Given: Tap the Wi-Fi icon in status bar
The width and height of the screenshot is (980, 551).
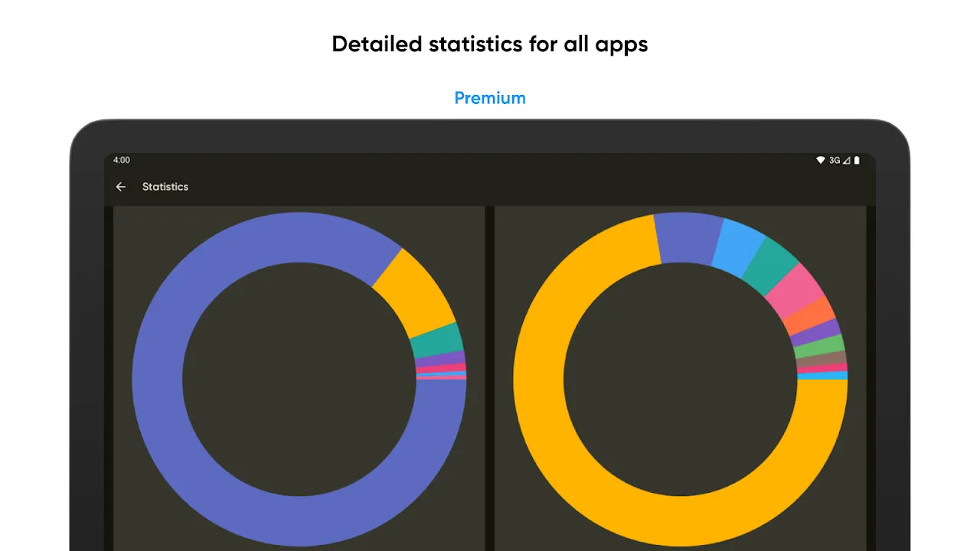Looking at the screenshot, I should coord(821,161).
